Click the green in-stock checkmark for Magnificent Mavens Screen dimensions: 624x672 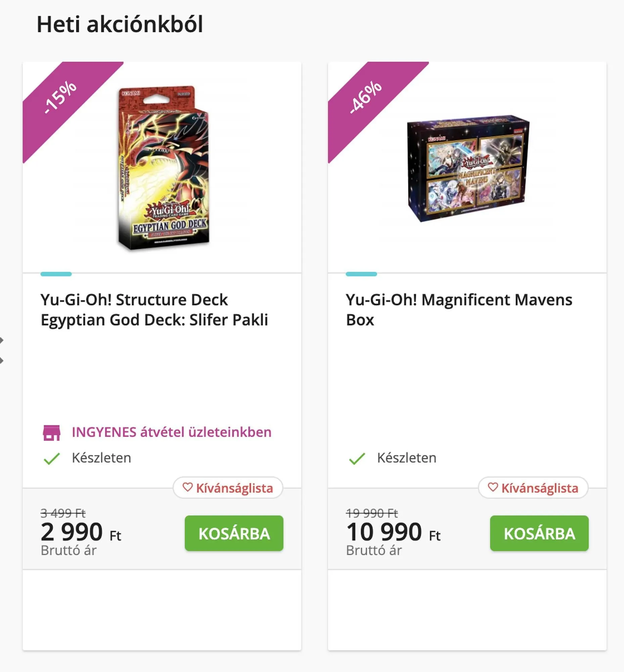(357, 459)
